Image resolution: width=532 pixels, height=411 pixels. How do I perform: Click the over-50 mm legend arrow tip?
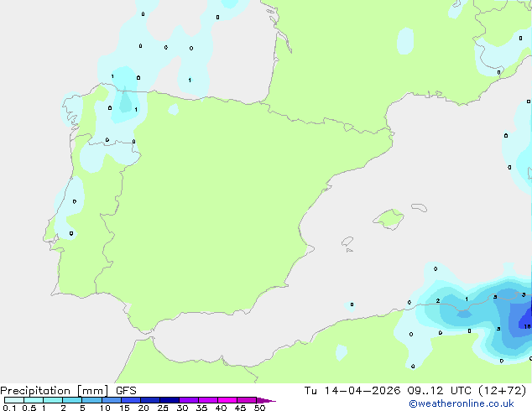click(x=266, y=400)
